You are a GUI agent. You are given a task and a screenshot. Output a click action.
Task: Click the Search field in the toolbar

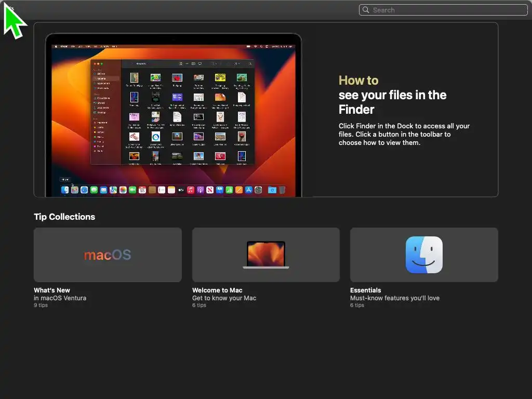coord(443,10)
